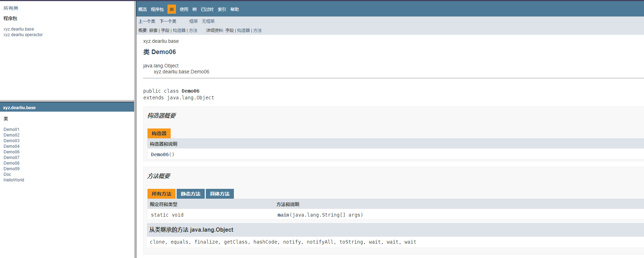Navigate to 下一个类 (next class)
Image resolution: width=644 pixels, height=258 pixels.
(168, 21)
